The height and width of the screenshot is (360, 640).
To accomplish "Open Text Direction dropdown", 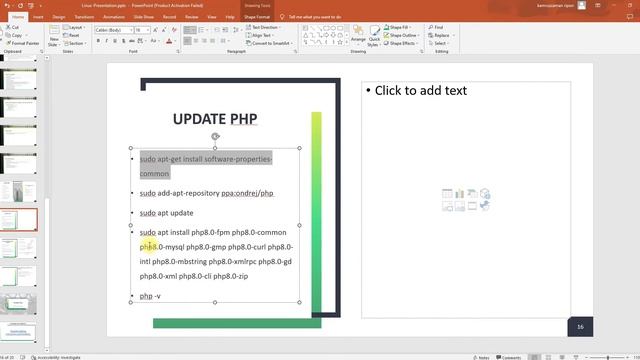I will pyautogui.click(x=264, y=27).
